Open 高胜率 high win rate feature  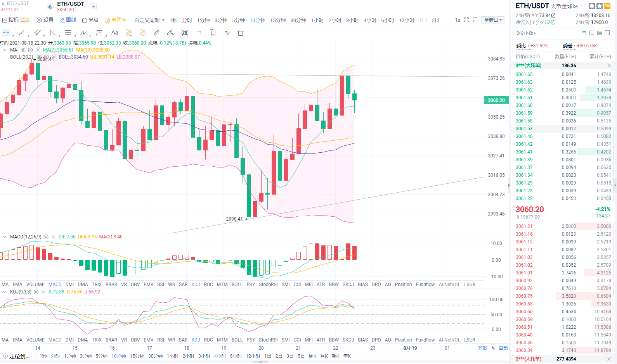click(116, 20)
